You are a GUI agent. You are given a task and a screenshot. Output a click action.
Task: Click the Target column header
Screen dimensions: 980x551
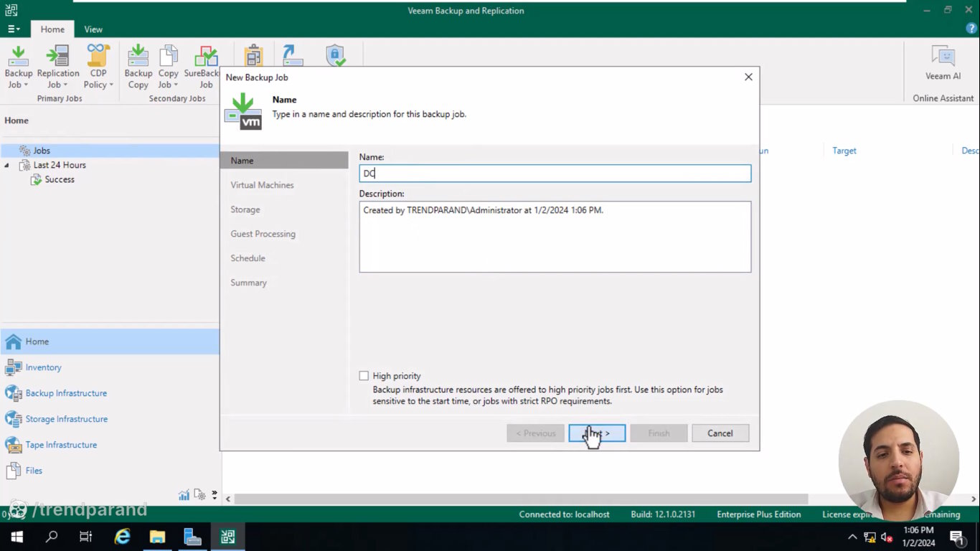[x=844, y=151]
